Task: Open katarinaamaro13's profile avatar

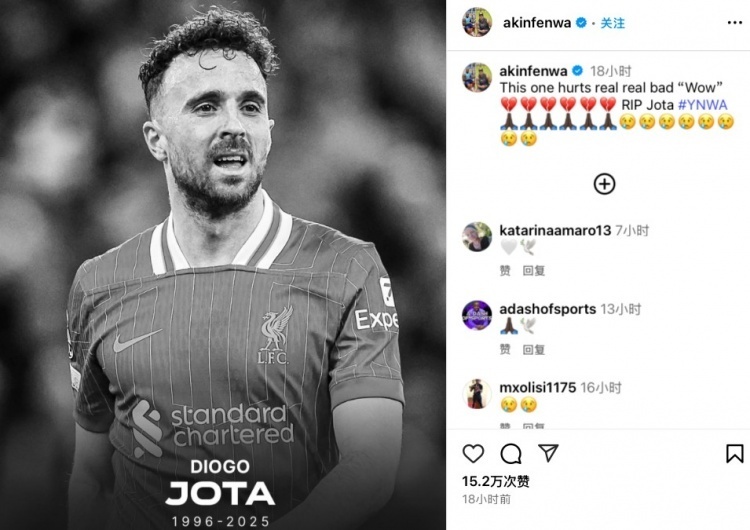Action: (477, 237)
